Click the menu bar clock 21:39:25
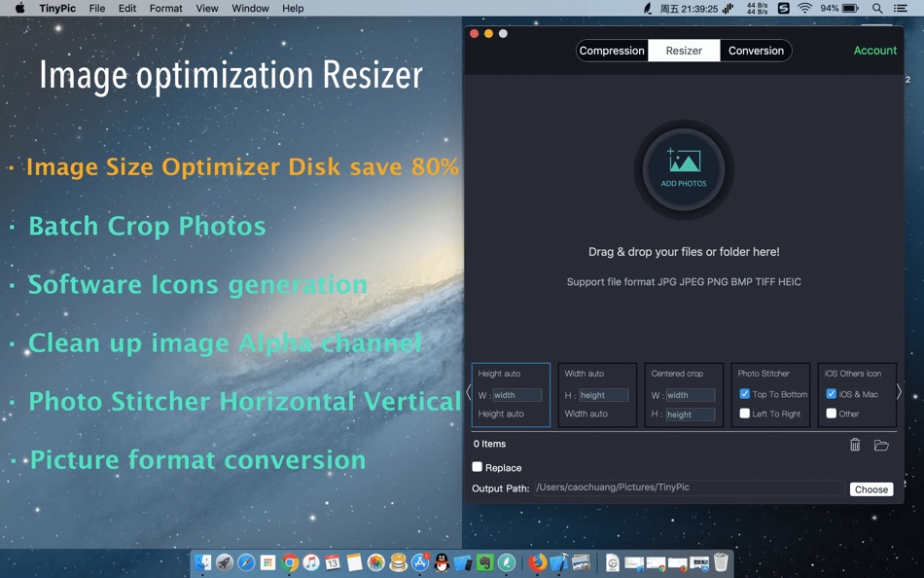 pyautogui.click(x=689, y=8)
